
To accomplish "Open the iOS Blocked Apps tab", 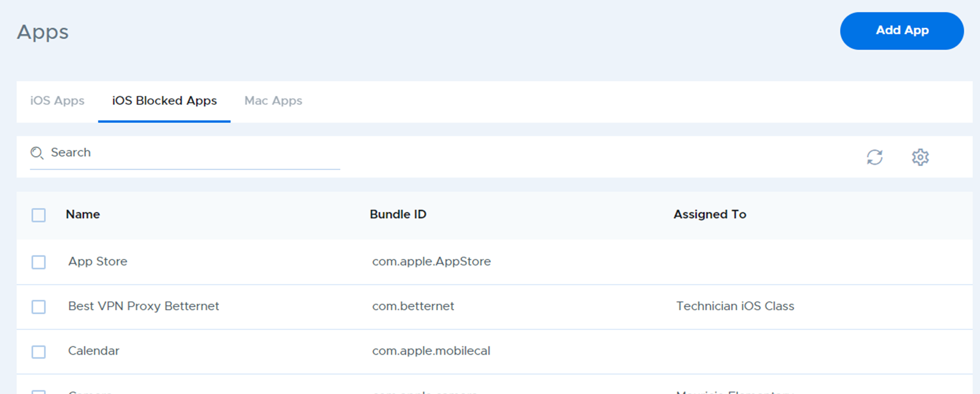I will [x=165, y=101].
